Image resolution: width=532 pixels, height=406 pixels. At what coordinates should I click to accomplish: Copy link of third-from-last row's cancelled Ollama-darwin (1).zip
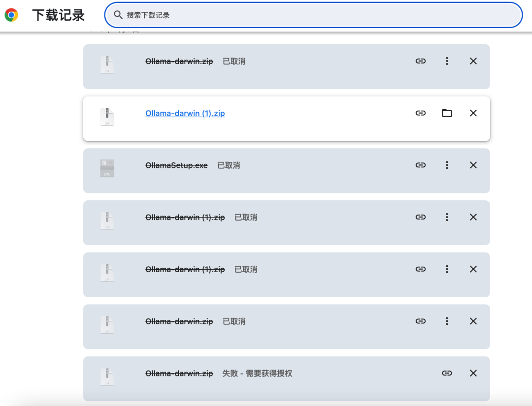420,269
